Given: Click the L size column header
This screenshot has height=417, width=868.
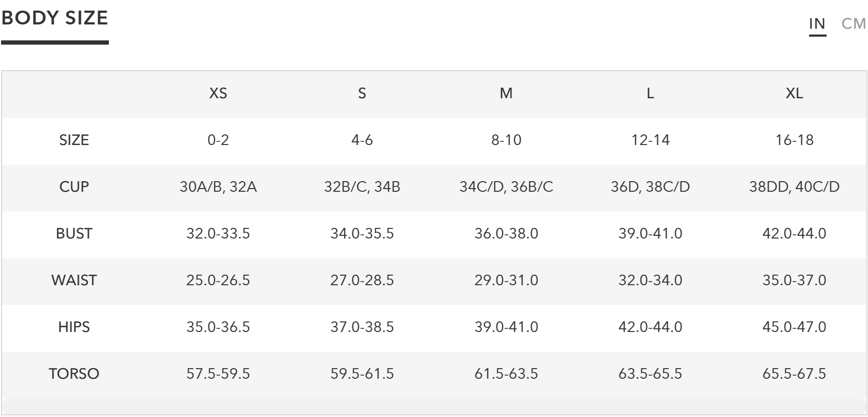Looking at the screenshot, I should pos(650,93).
